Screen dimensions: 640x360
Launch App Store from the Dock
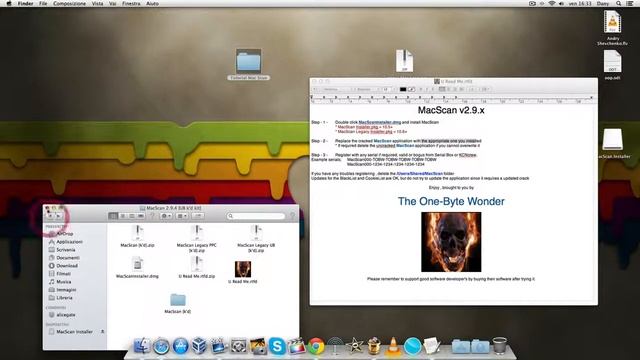click(180, 346)
